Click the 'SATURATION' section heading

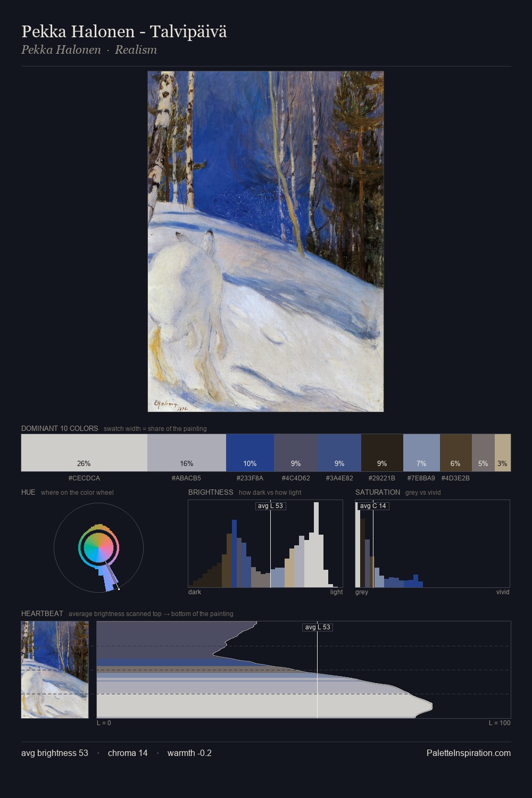click(378, 492)
